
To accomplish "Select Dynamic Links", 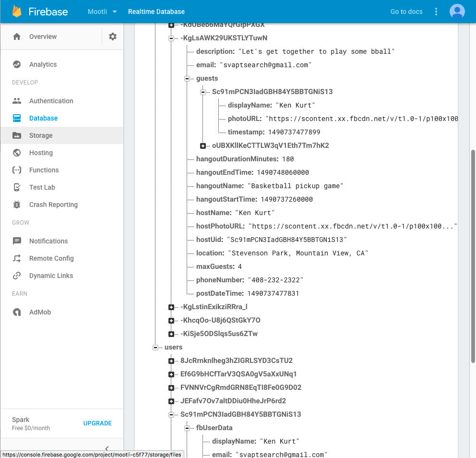I will [x=51, y=276].
